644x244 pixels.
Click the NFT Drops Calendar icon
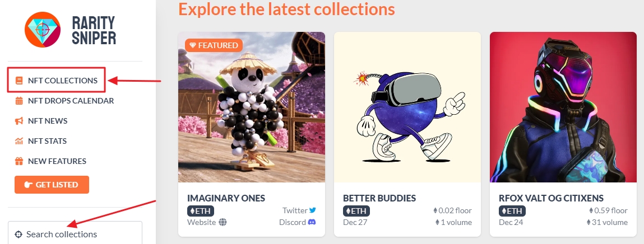19,101
